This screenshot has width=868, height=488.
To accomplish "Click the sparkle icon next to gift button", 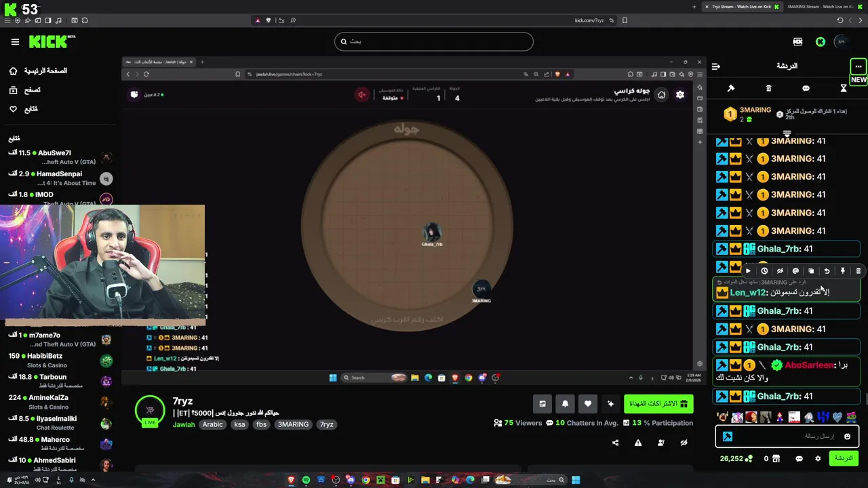I will (610, 404).
